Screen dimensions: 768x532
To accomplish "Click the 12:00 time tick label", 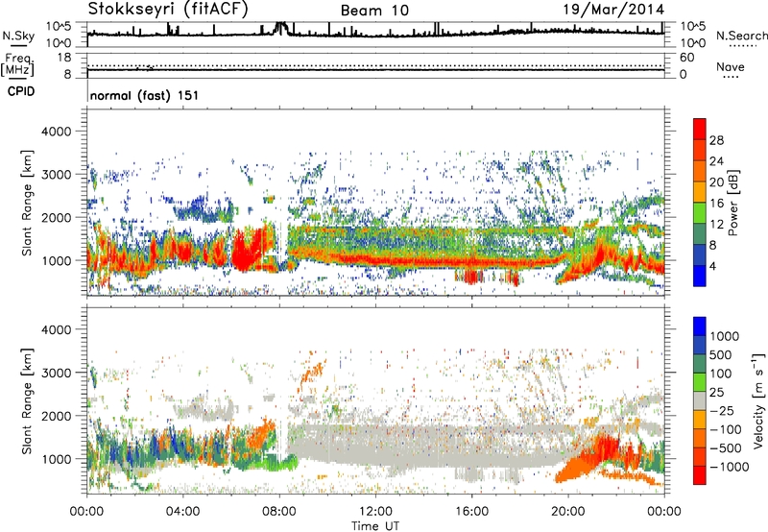I will [375, 512].
